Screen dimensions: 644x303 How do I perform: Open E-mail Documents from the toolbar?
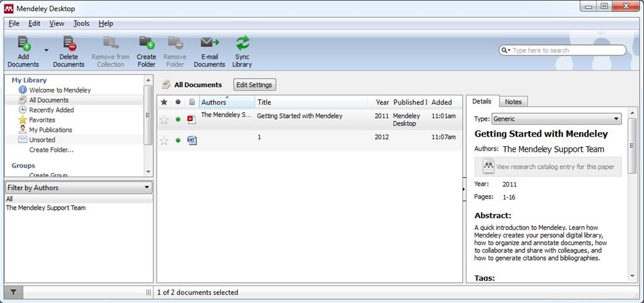[x=209, y=44]
